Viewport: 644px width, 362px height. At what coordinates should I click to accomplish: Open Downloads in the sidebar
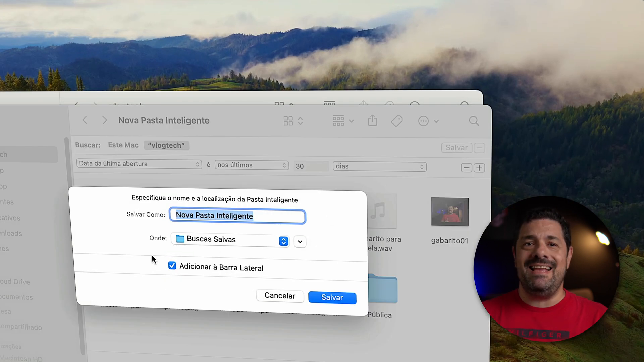11,233
